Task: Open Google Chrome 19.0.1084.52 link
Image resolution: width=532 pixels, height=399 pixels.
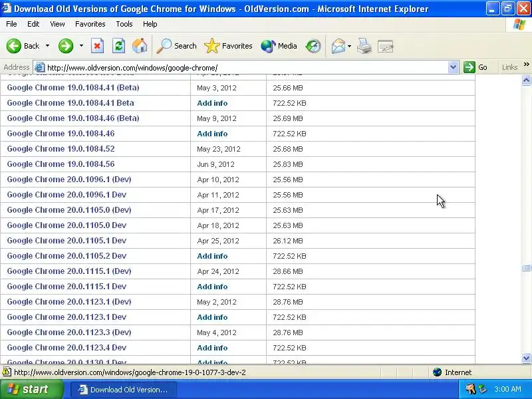Action: [x=61, y=148]
